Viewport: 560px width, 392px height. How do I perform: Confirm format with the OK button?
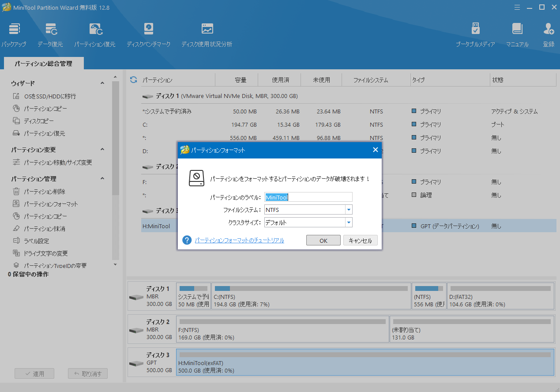tap(323, 240)
